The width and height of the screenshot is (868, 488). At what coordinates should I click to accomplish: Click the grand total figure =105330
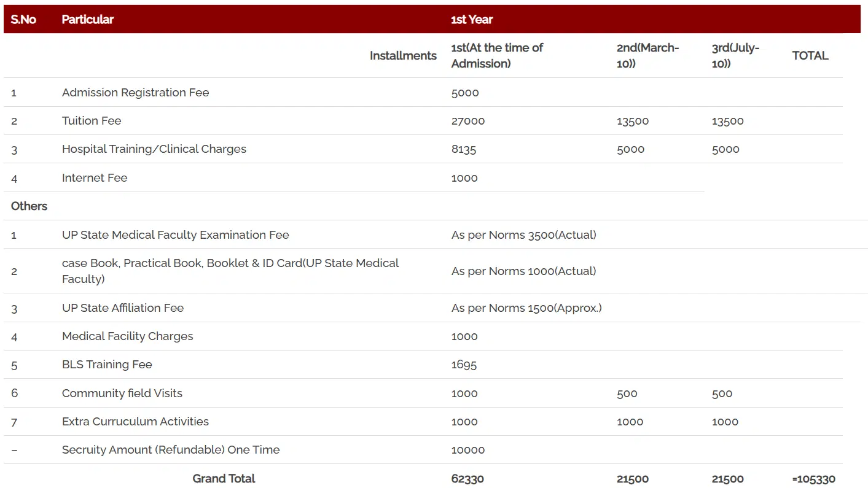click(813, 479)
